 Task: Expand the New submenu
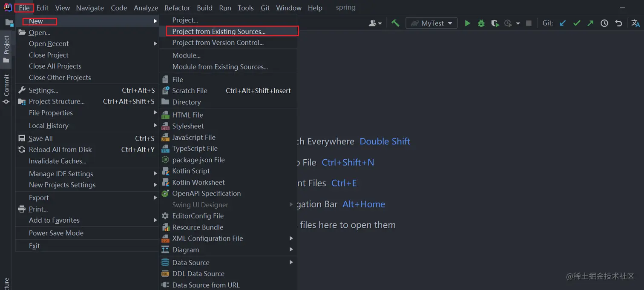point(87,21)
